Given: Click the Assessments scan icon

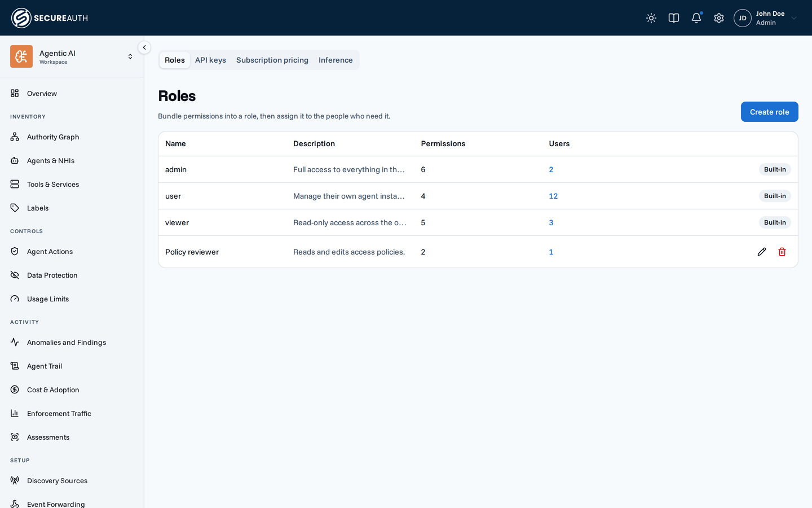Looking at the screenshot, I should (x=15, y=437).
